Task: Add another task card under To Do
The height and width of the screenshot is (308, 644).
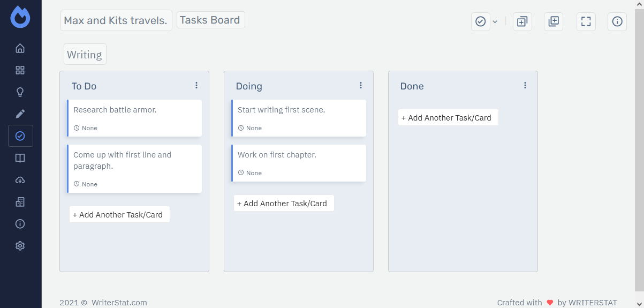Action: (x=119, y=215)
